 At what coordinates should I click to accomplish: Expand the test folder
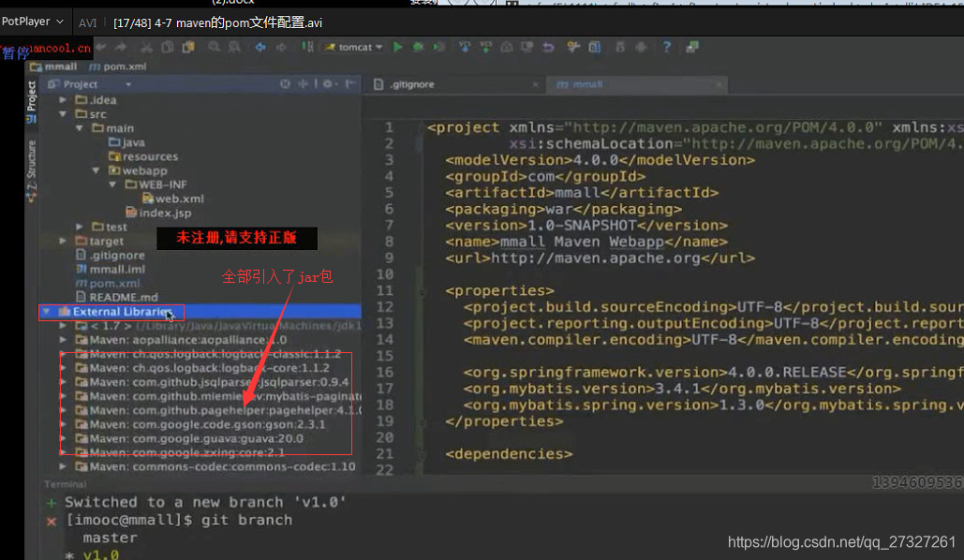pos(80,227)
